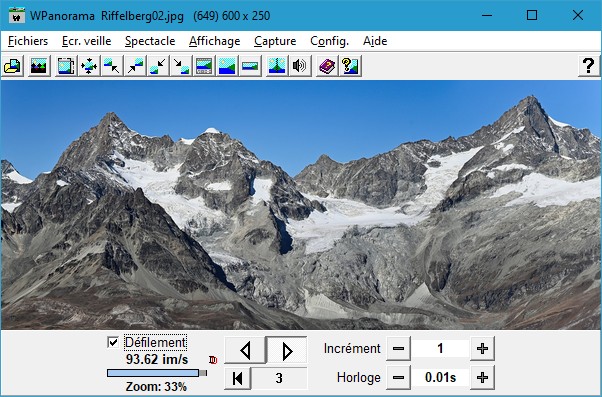602x397 pixels.
Task: Open the Spectacle menu
Action: [150, 41]
